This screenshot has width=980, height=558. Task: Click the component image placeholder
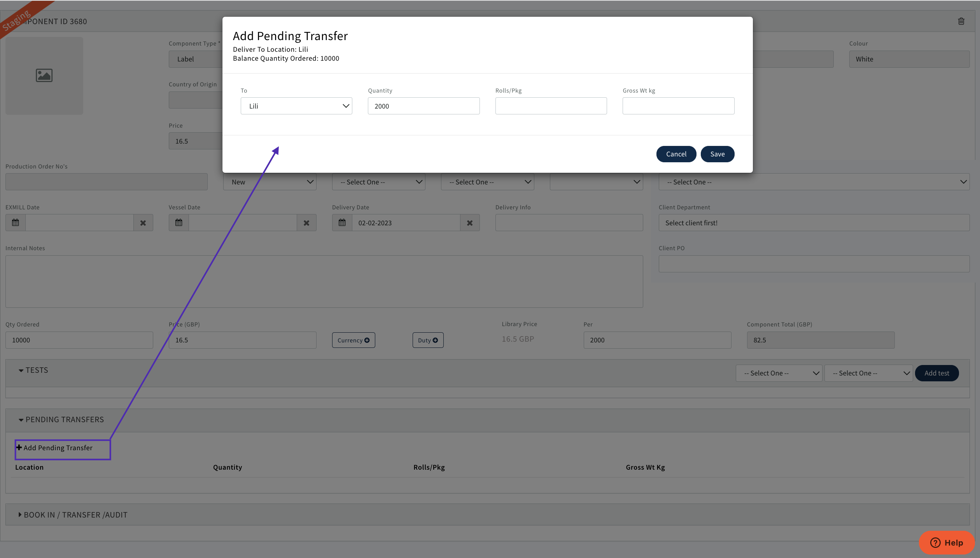click(x=44, y=75)
